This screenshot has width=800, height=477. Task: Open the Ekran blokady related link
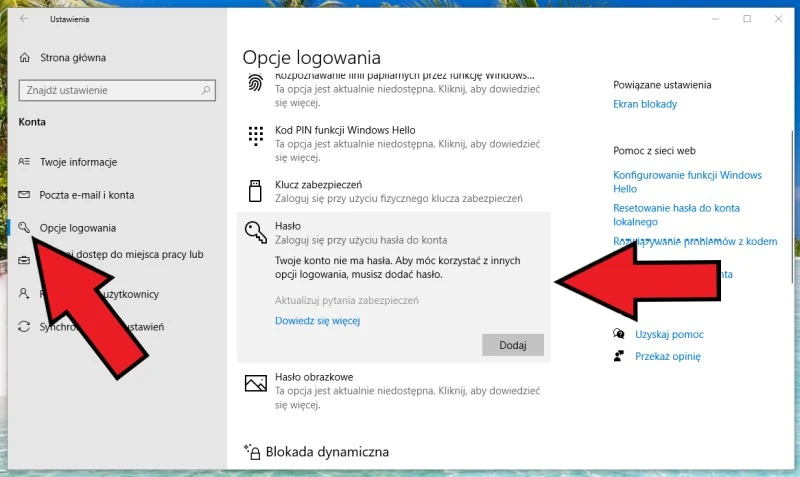pyautogui.click(x=645, y=104)
